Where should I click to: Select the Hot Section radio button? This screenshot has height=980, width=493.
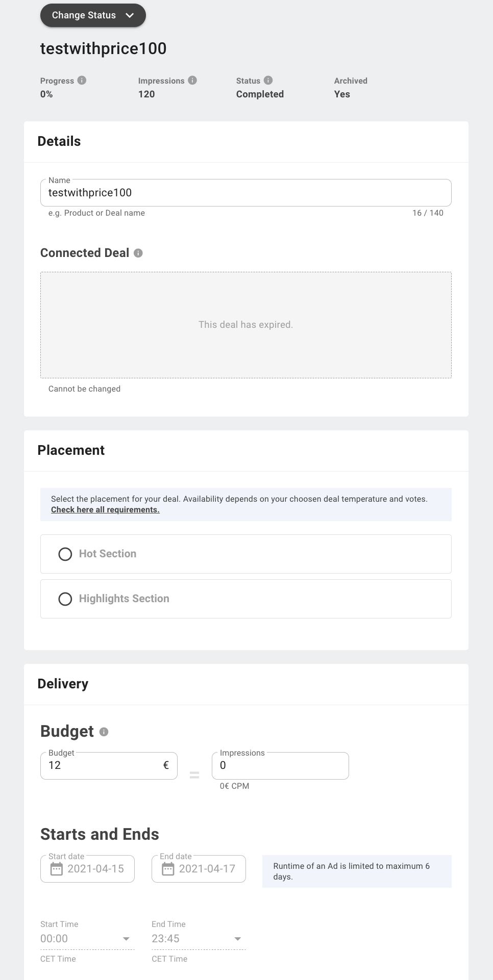[65, 554]
